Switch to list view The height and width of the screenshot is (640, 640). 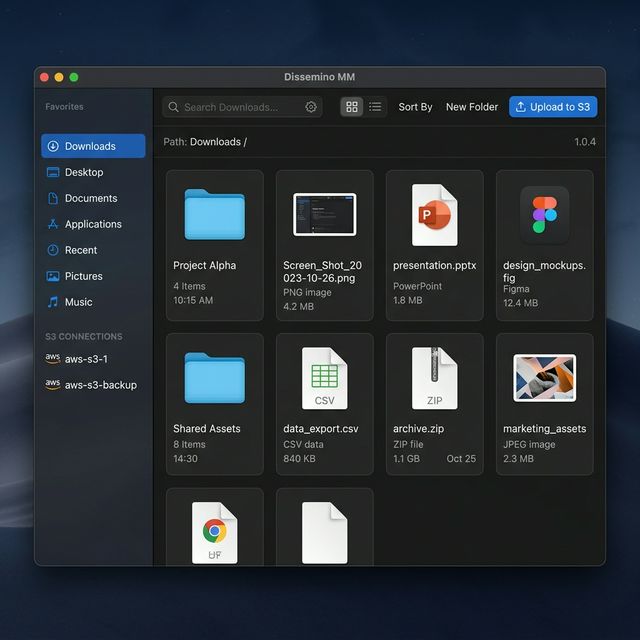(x=375, y=107)
